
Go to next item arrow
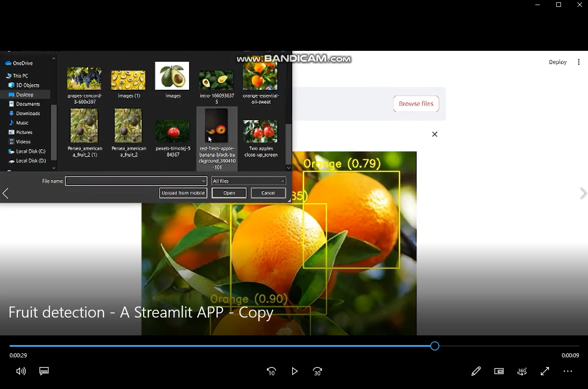coord(583,193)
